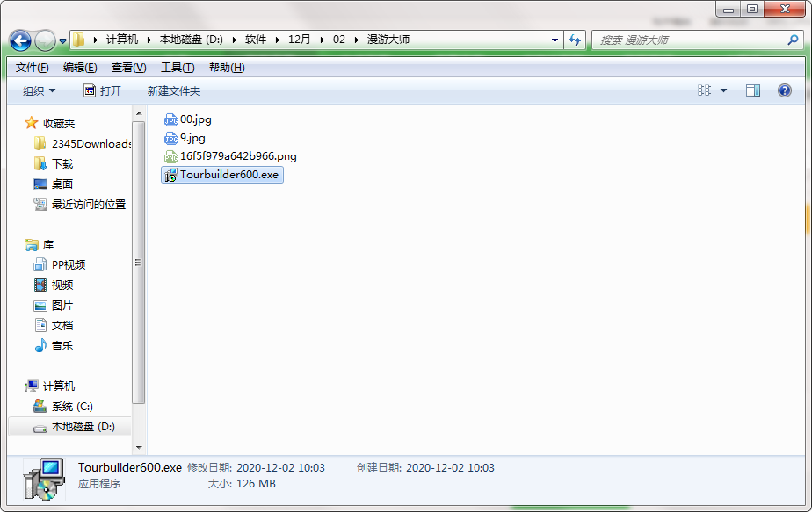The image size is (812, 512).
Task: Click the navigation pane scrollbar thumb
Action: pos(138,263)
